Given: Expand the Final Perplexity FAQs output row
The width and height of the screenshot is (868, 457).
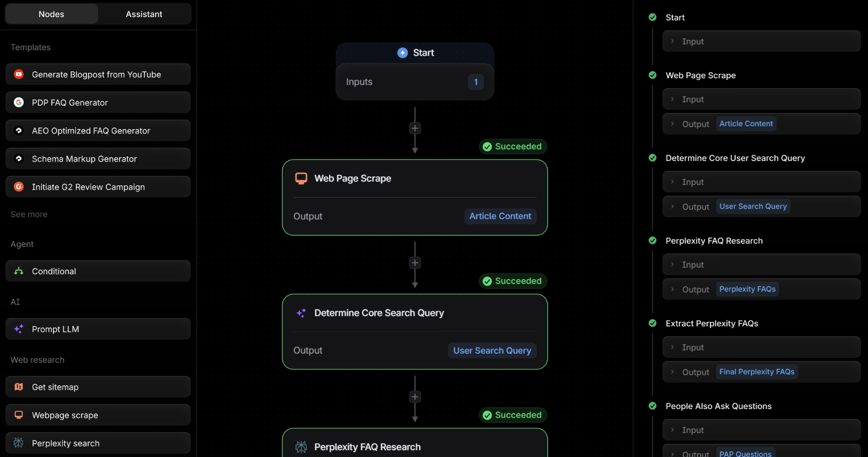Looking at the screenshot, I should 761,372.
